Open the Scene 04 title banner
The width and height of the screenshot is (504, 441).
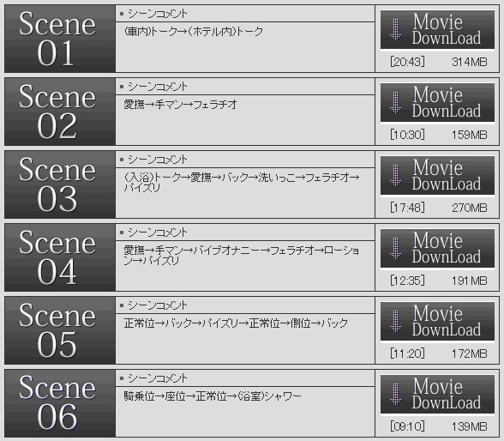point(60,257)
